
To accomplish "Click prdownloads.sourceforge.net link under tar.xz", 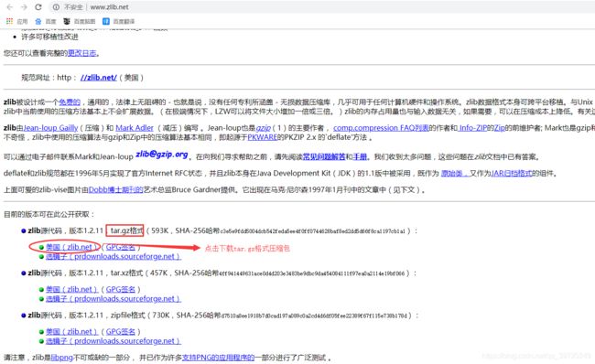I will point(114,299).
